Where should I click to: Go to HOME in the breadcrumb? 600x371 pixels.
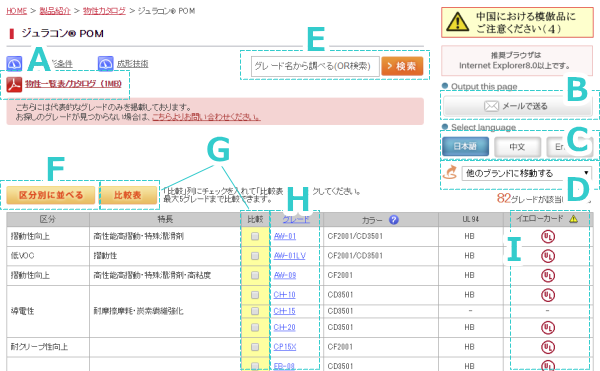16,11
